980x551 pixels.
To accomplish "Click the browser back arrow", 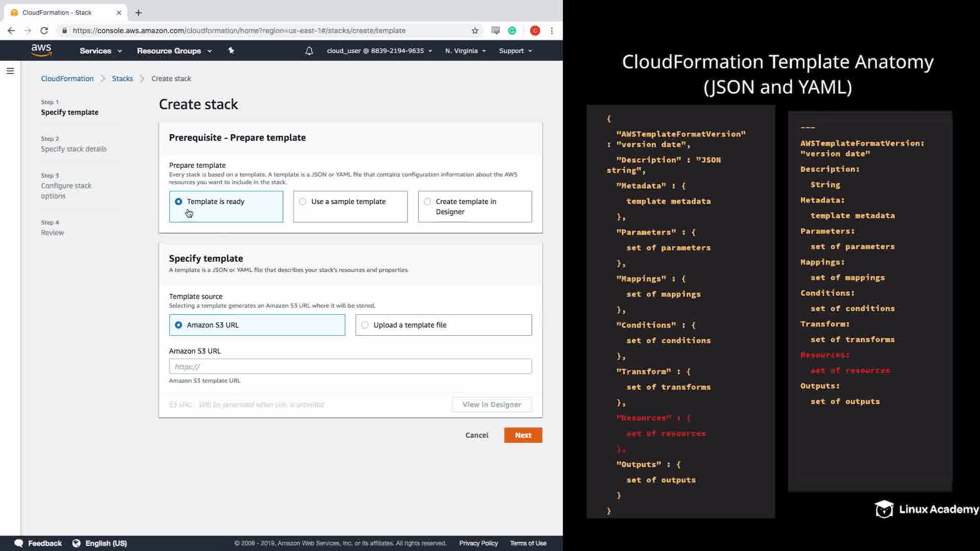I will (x=11, y=31).
